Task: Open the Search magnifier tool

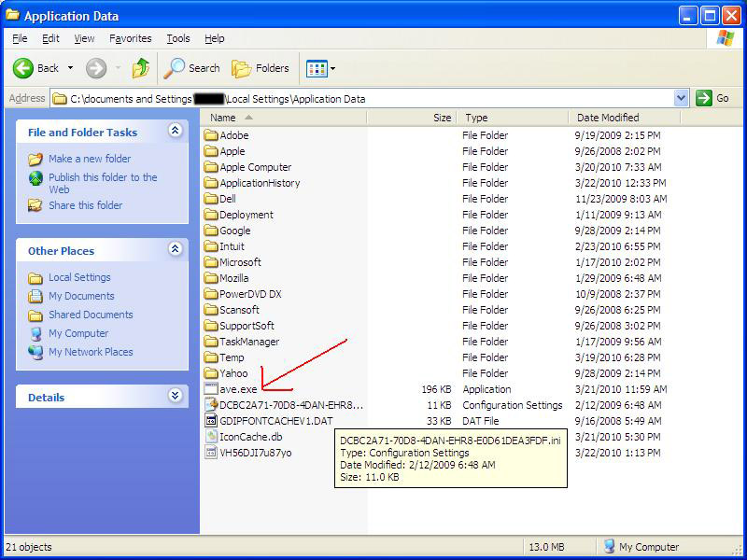Action: point(191,68)
